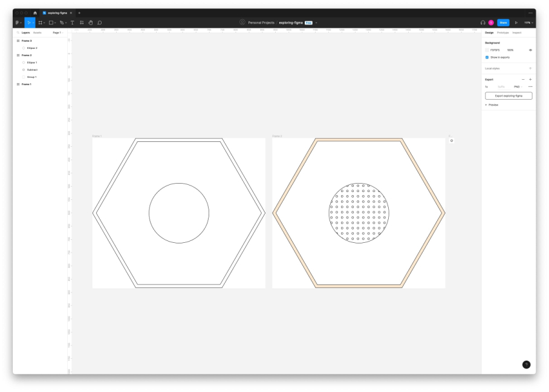Open a new tab with plus icon
This screenshot has height=392, width=549.
(79, 13)
